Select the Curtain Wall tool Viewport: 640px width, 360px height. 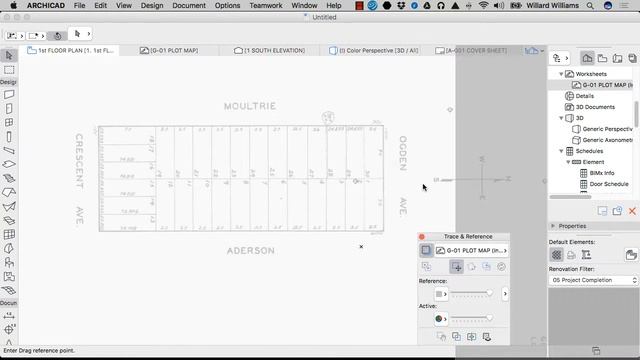(9, 234)
